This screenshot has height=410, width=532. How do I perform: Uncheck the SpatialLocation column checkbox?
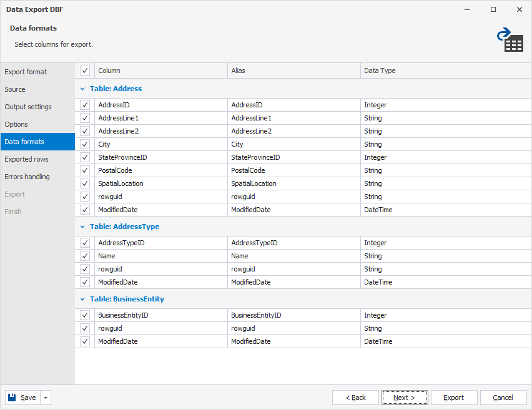[x=85, y=183]
